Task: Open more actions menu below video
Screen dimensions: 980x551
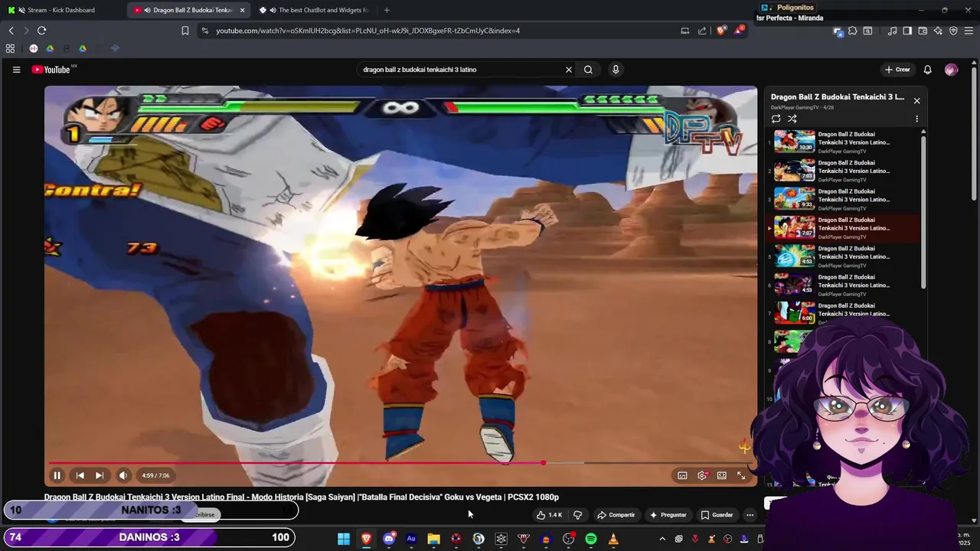Action: point(750,515)
